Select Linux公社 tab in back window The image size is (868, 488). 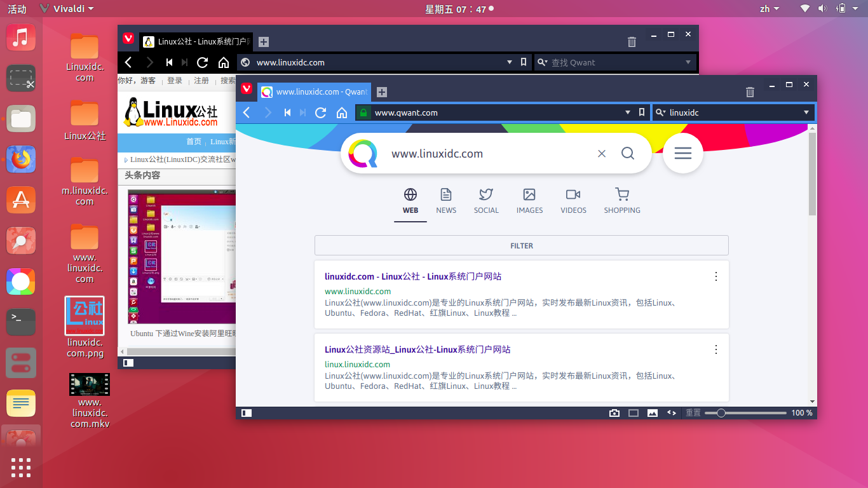click(197, 42)
